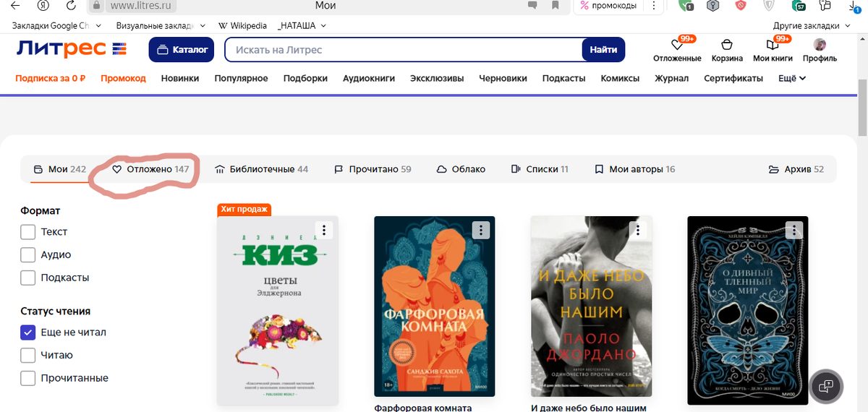Click the red shield extension icon
This screenshot has width=868, height=412.
(x=740, y=6)
